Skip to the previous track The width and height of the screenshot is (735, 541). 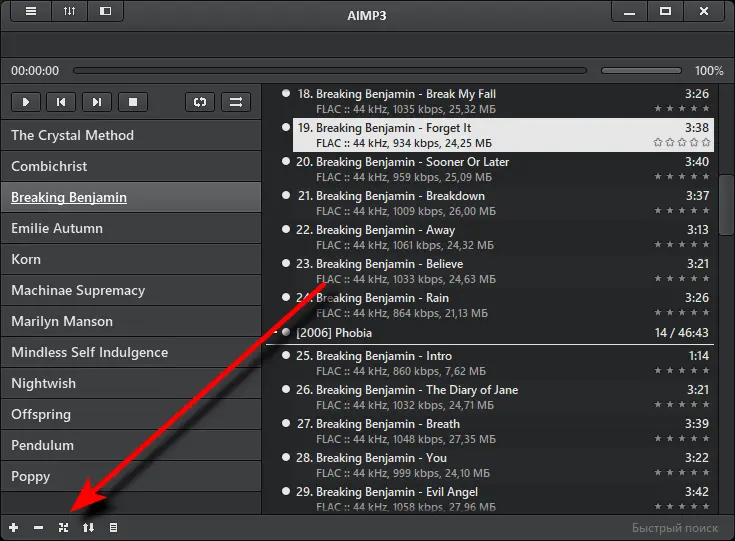point(61,102)
